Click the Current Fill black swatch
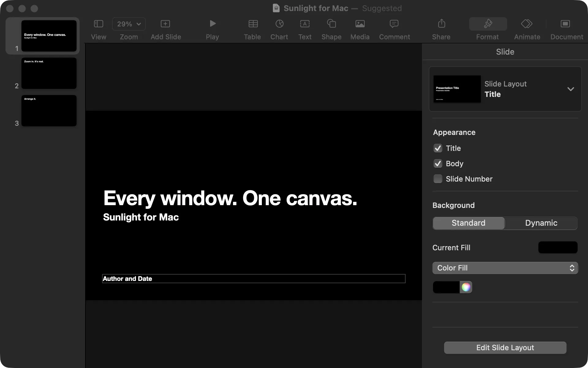The image size is (588, 368). (x=558, y=247)
